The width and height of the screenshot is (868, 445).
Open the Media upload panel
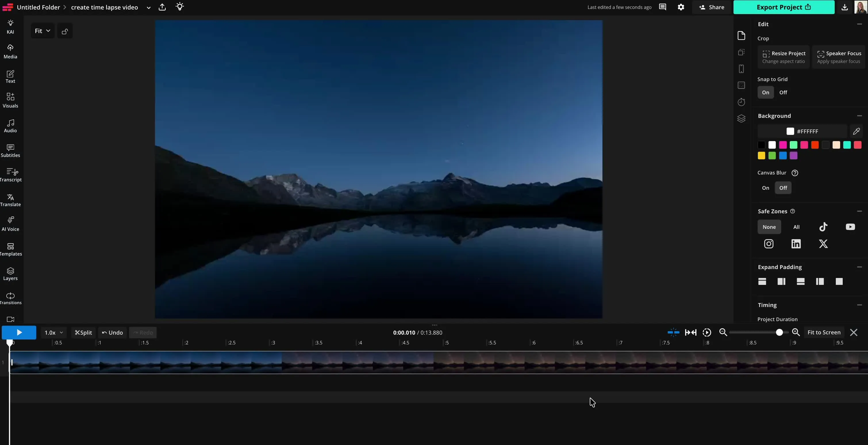10,51
